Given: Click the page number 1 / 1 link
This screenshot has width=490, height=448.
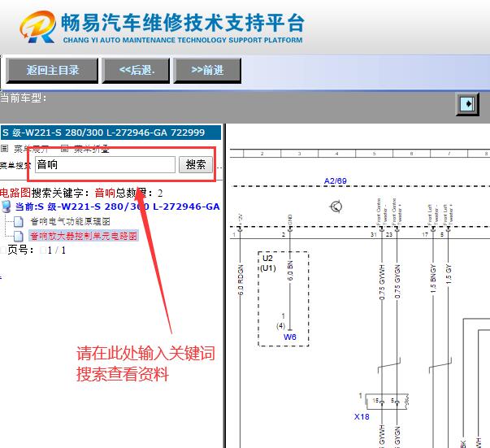Looking at the screenshot, I should coord(57,250).
